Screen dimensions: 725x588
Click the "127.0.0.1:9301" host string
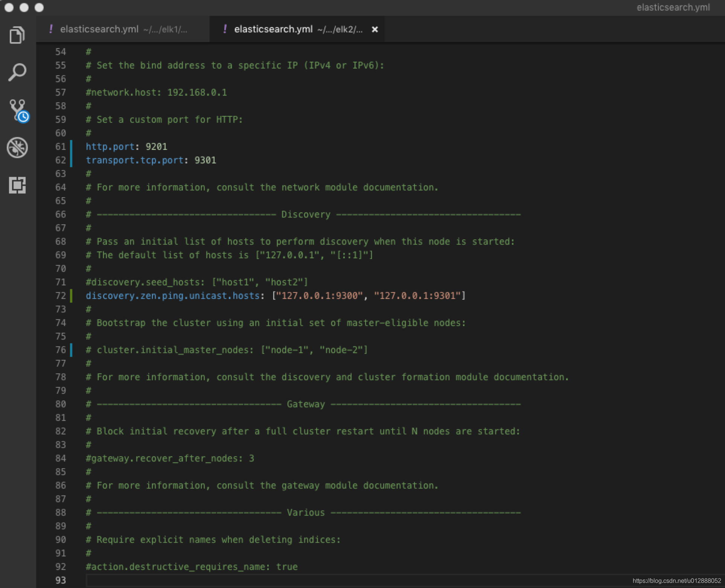[x=417, y=296]
